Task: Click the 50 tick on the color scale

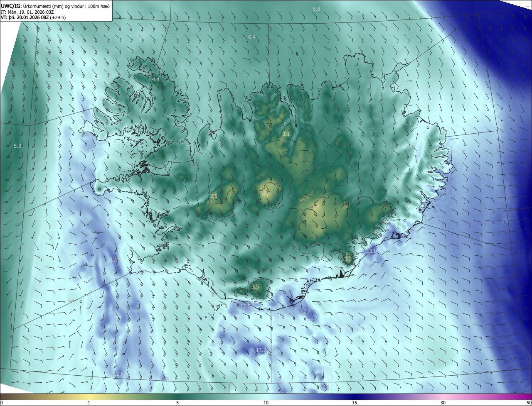Action: tap(529, 403)
